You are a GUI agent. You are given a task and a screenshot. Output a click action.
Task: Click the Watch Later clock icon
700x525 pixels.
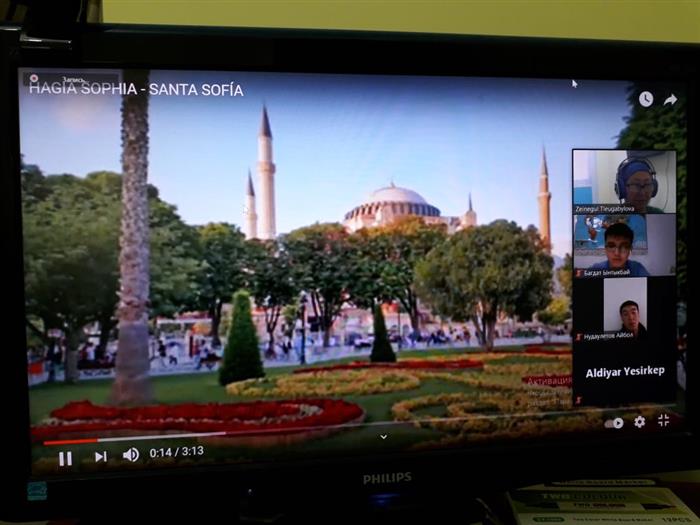click(645, 99)
